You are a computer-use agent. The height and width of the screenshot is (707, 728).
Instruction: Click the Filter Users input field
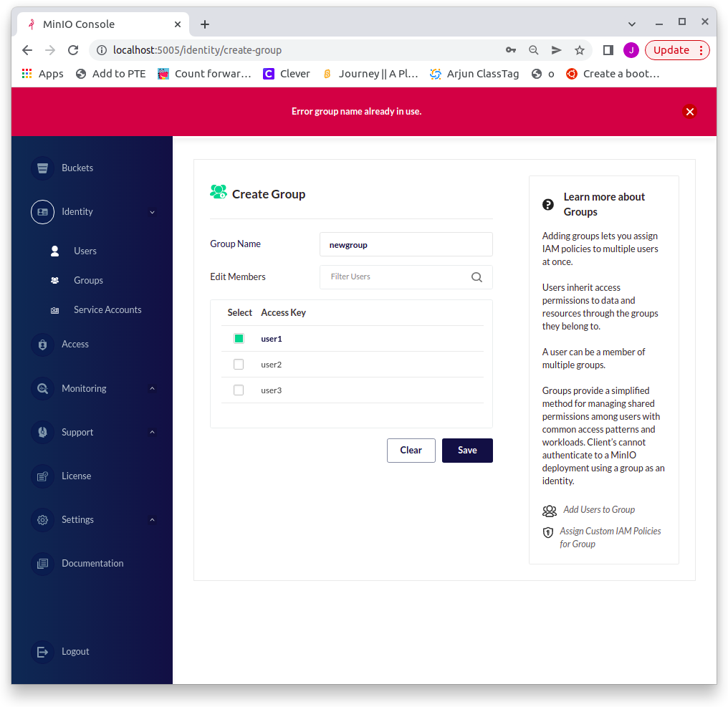[406, 277]
